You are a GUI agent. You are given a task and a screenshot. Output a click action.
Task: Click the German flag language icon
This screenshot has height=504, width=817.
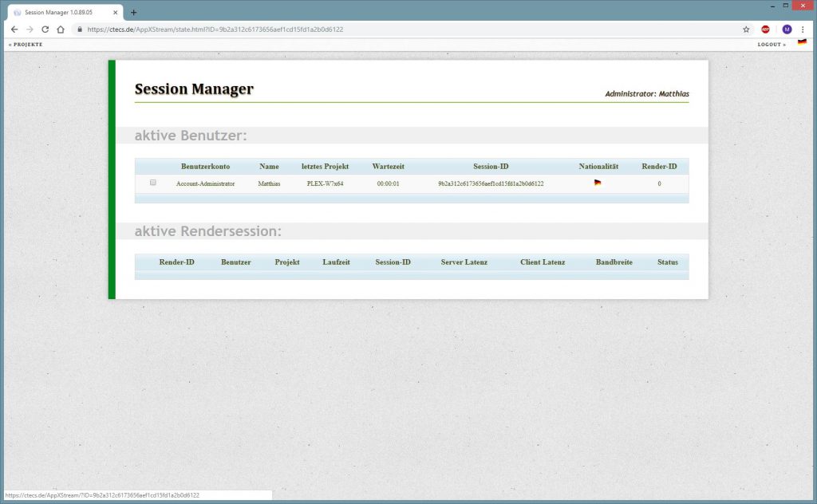coord(802,42)
